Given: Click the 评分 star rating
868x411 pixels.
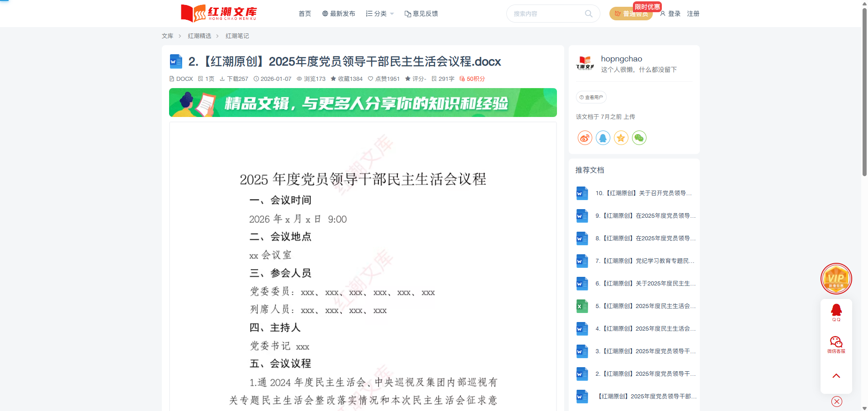Looking at the screenshot, I should point(415,79).
